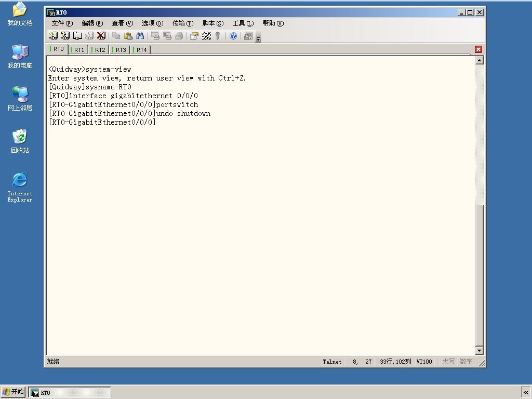532x399 pixels.
Task: Open the 传输(T) menu
Action: pos(182,23)
